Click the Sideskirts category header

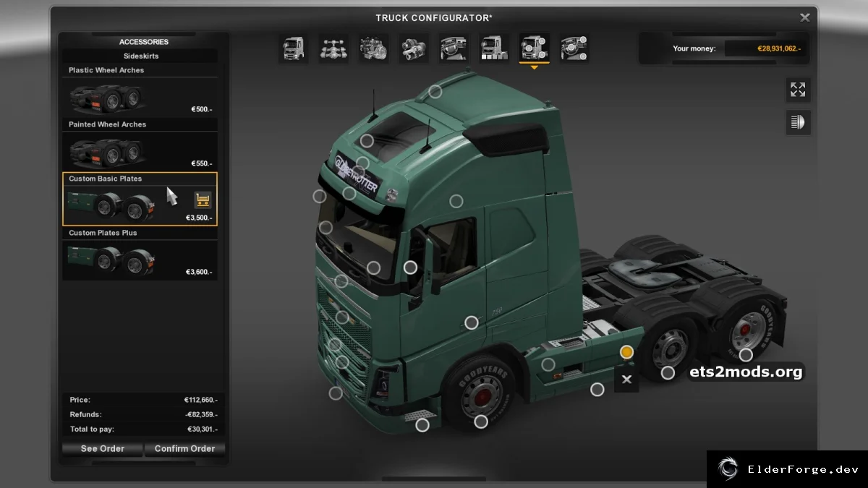(140, 56)
